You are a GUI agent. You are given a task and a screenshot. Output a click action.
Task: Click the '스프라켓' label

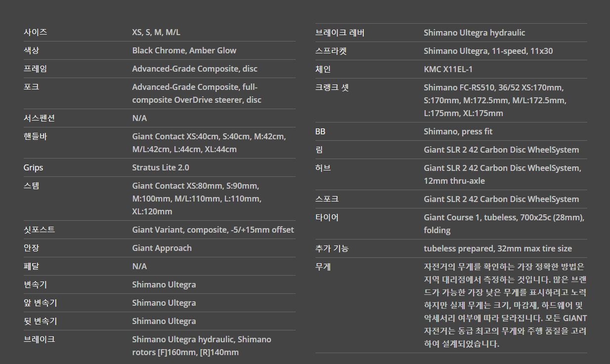(x=331, y=51)
